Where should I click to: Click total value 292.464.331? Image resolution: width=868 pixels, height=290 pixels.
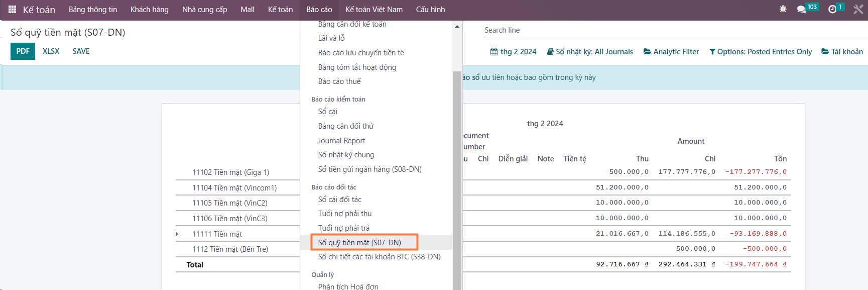point(687,264)
